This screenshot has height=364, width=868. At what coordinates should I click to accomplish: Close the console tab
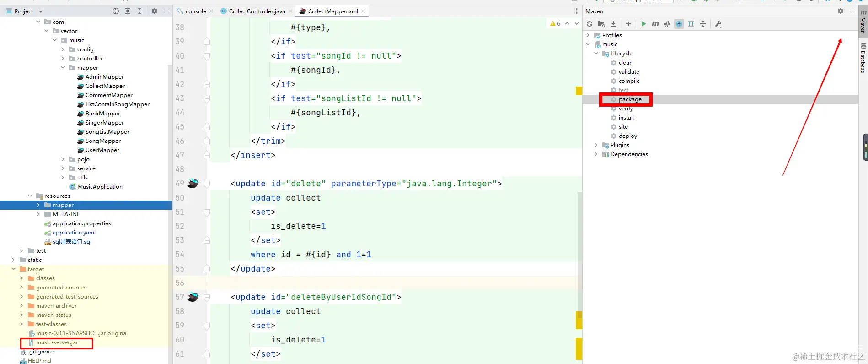tap(211, 11)
